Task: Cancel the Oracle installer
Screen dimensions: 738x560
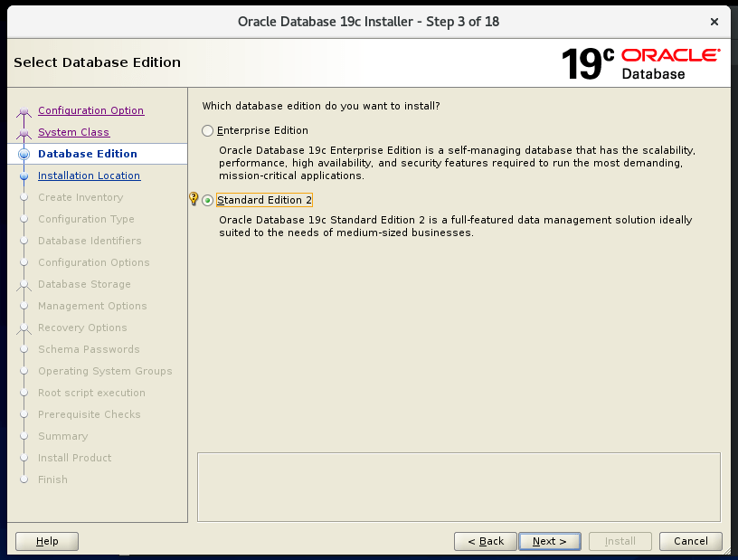Action: (x=690, y=541)
